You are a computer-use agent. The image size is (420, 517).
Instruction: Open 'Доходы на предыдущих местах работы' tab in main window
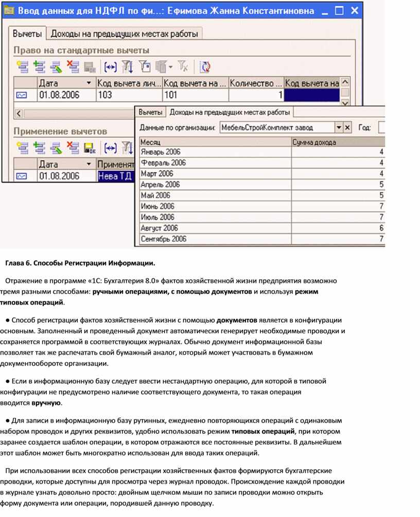pos(125,33)
